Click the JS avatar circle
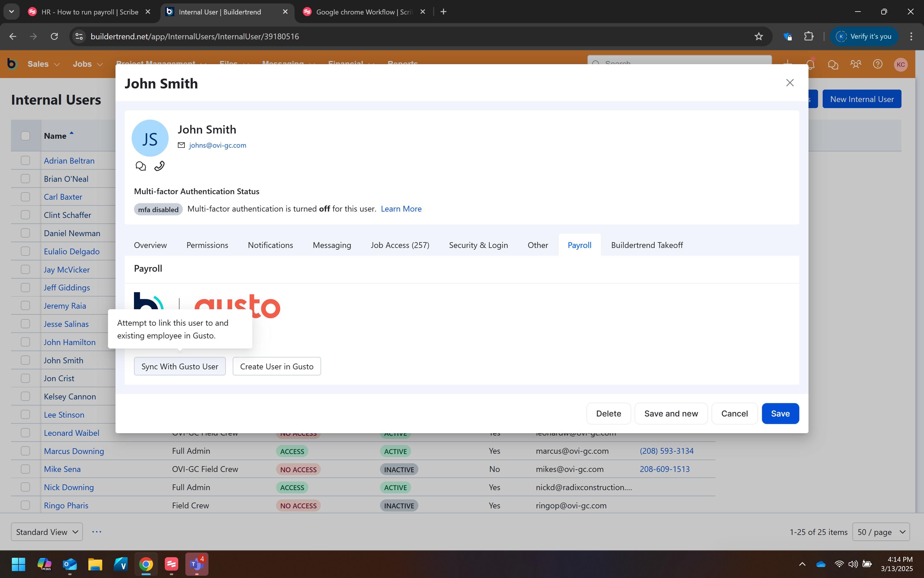 (x=150, y=138)
